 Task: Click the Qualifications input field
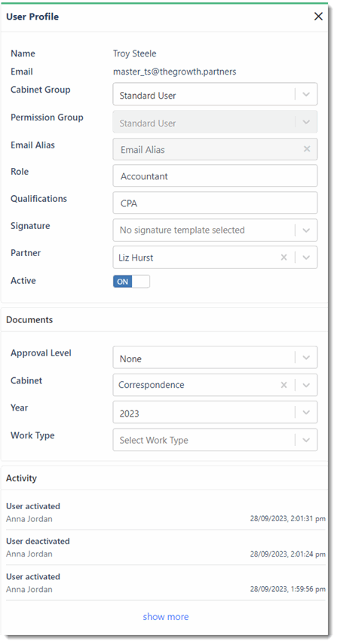[215, 203]
